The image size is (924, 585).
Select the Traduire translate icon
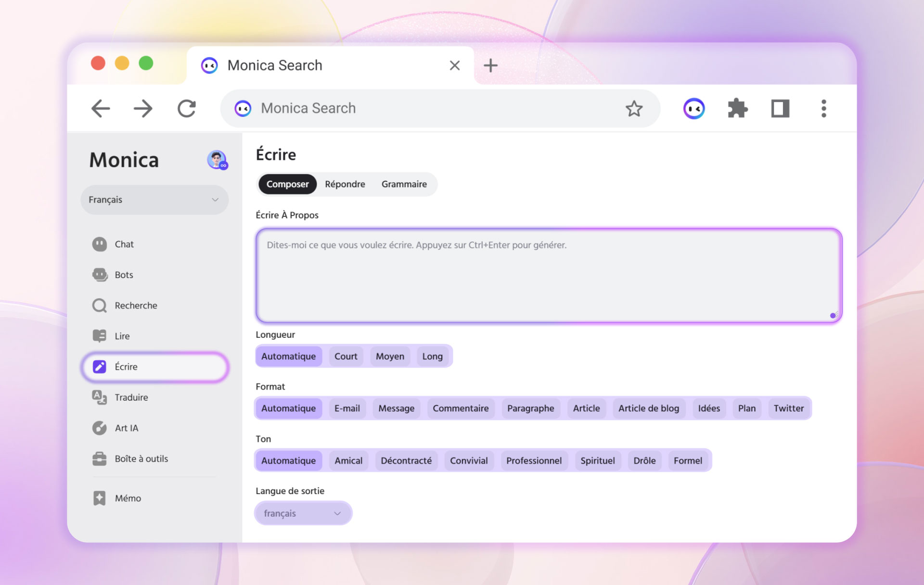pos(100,397)
